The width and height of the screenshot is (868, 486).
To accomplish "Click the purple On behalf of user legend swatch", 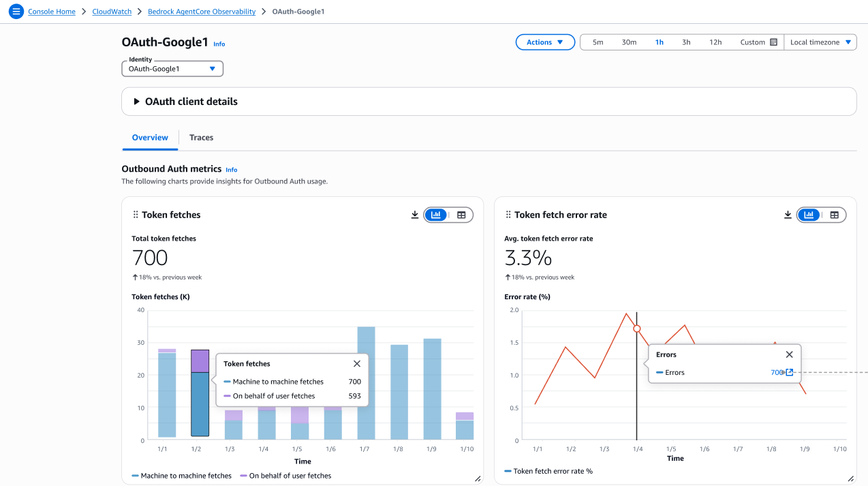I will tap(243, 476).
